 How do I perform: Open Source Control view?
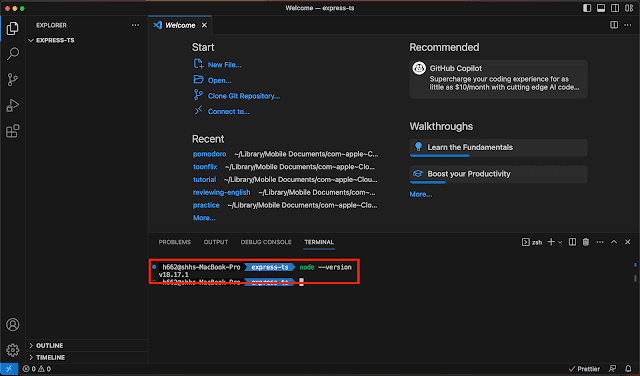coord(13,80)
